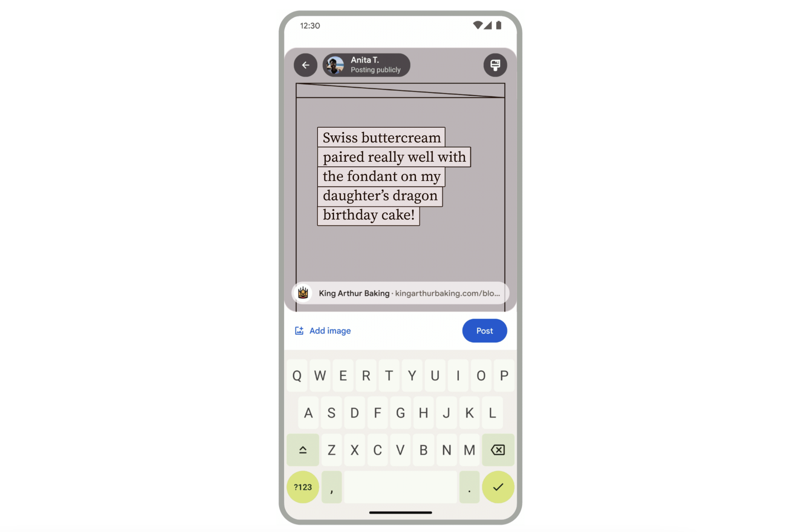Tap the King Arthur Baking favicon icon
The width and height of the screenshot is (801, 532).
pos(304,293)
